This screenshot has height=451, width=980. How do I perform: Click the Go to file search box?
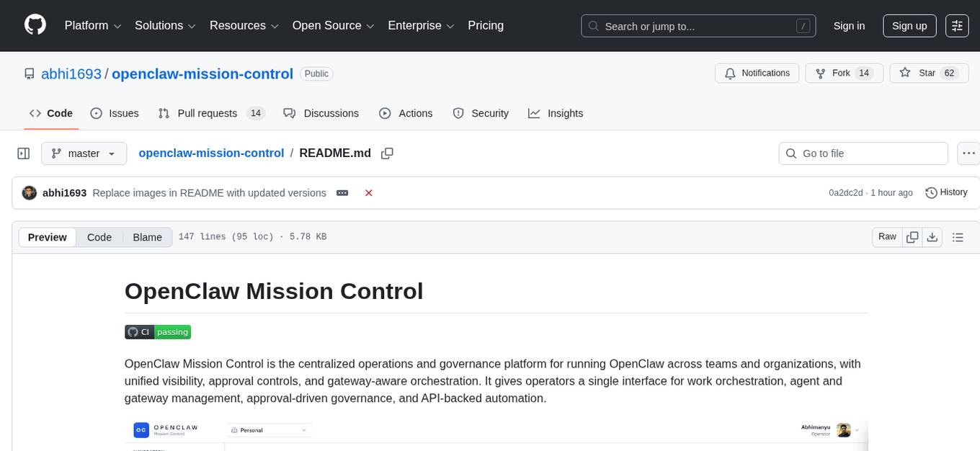point(863,153)
